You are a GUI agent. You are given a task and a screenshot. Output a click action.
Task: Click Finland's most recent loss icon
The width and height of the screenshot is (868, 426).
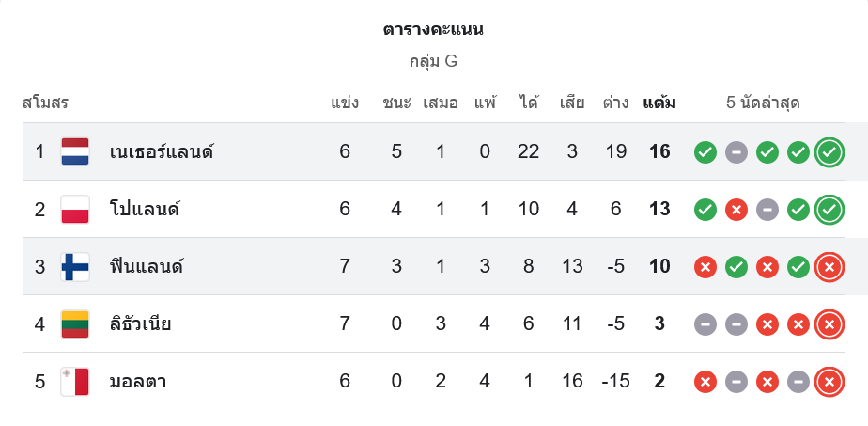[x=829, y=267]
